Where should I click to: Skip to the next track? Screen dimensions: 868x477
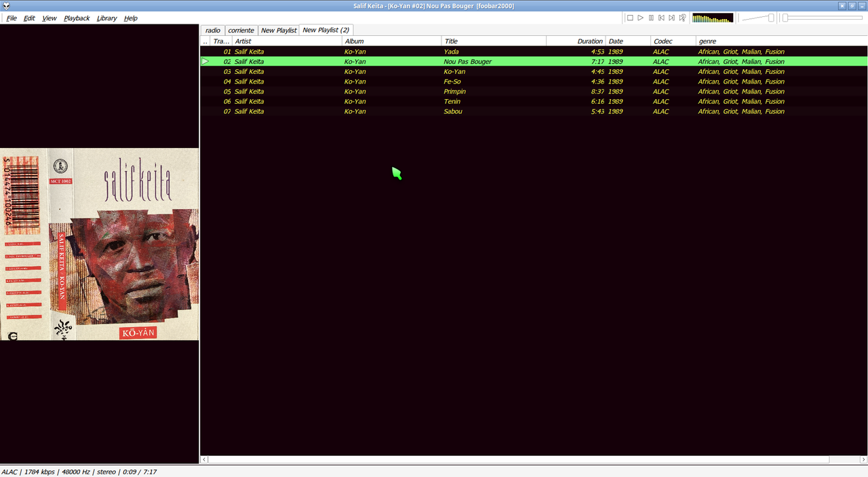tap(671, 18)
